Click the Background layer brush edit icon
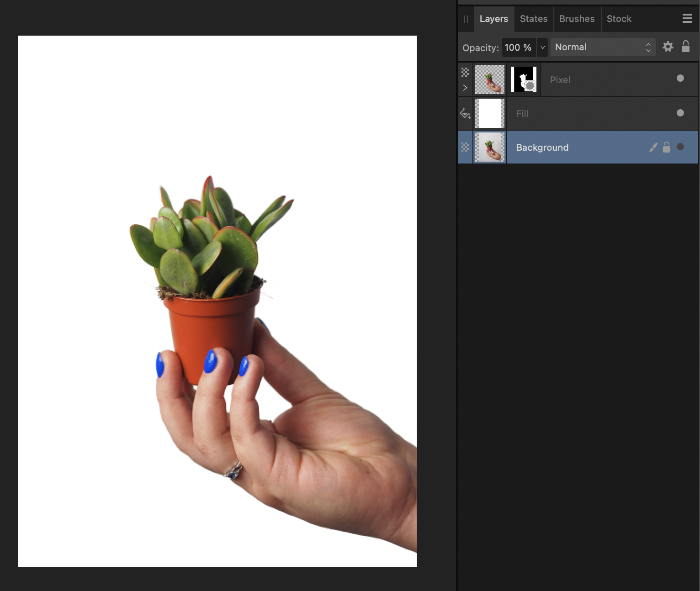Image resolution: width=700 pixels, height=591 pixels. (x=653, y=147)
